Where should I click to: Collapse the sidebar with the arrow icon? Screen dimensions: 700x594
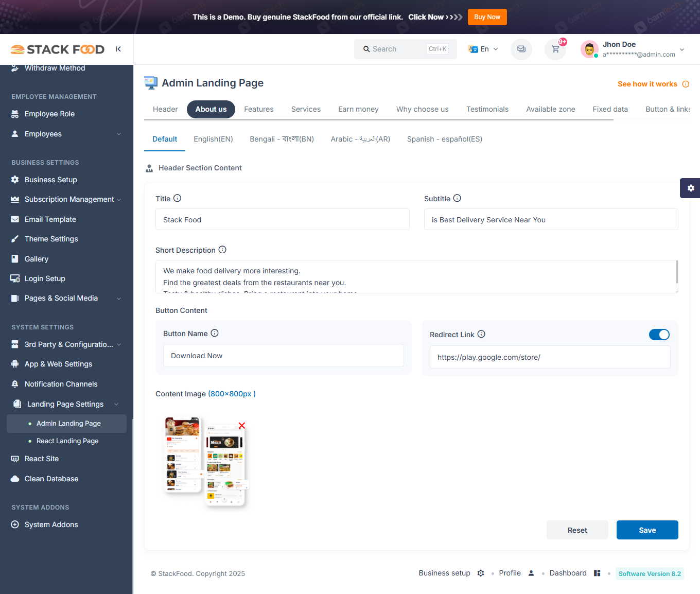[118, 49]
